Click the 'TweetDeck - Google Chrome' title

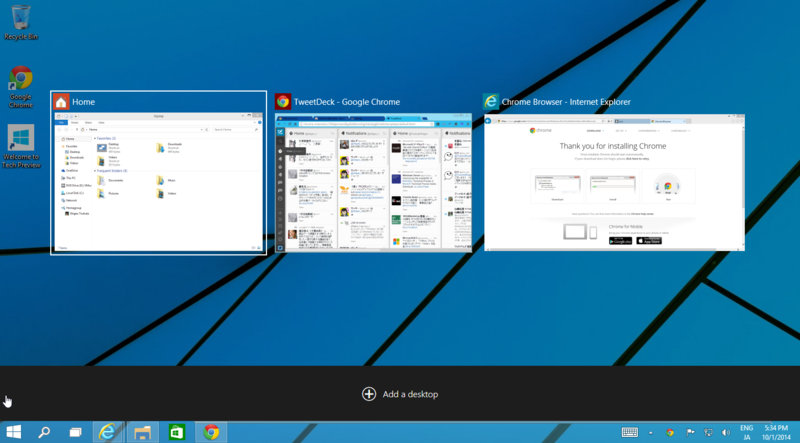click(347, 102)
